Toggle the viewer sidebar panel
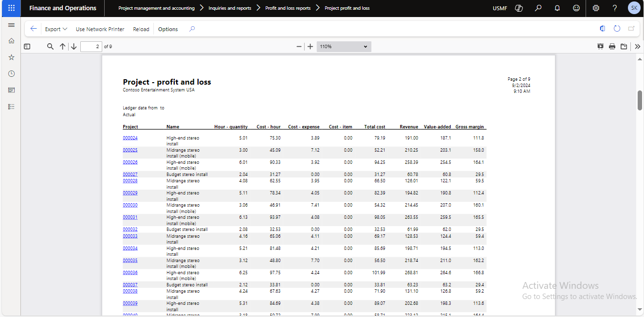The image size is (644, 317). 27,47
